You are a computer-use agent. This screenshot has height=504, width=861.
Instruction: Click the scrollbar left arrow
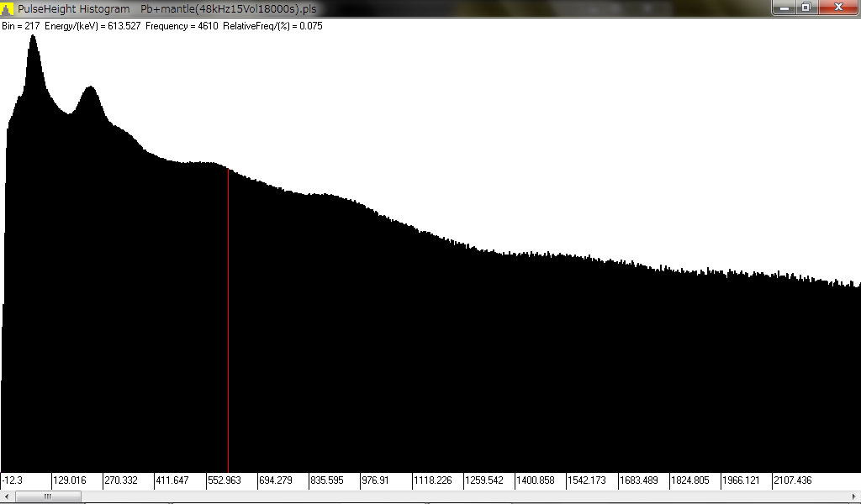pyautogui.click(x=6, y=496)
